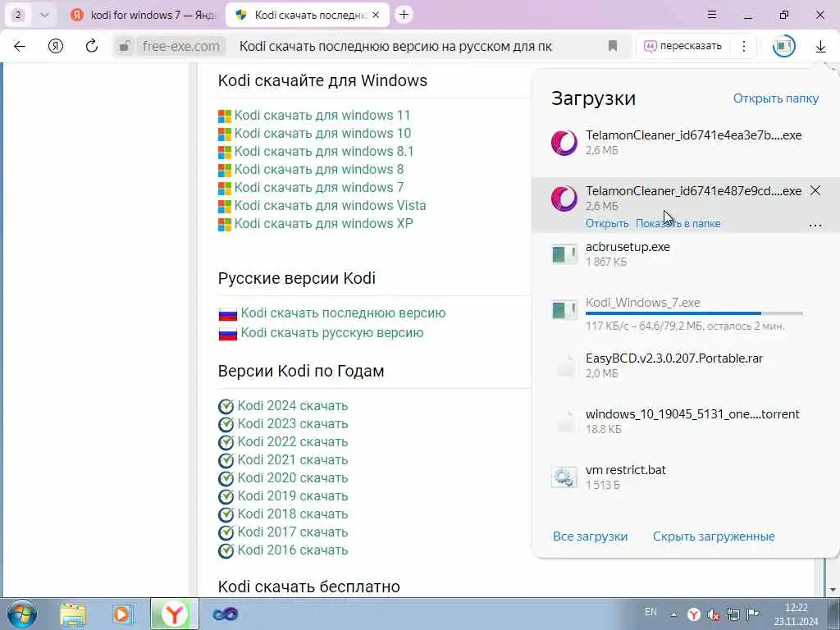Open 'Kodi 2018 скачать' link
The width and height of the screenshot is (840, 630).
point(293,514)
